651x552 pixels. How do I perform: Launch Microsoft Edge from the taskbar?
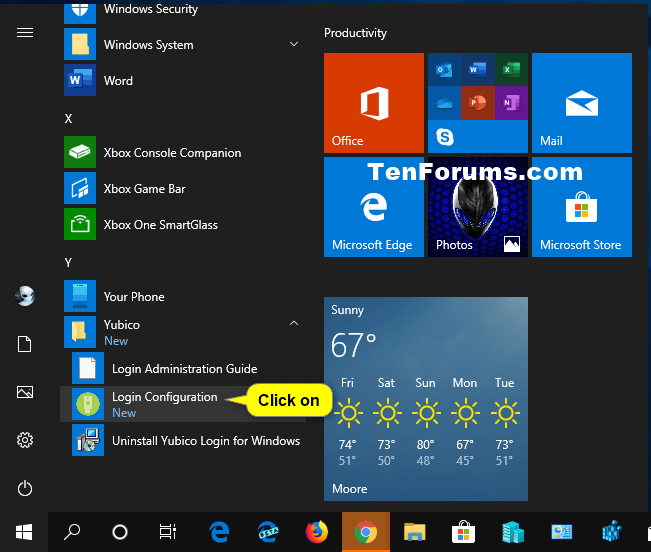[x=219, y=532]
